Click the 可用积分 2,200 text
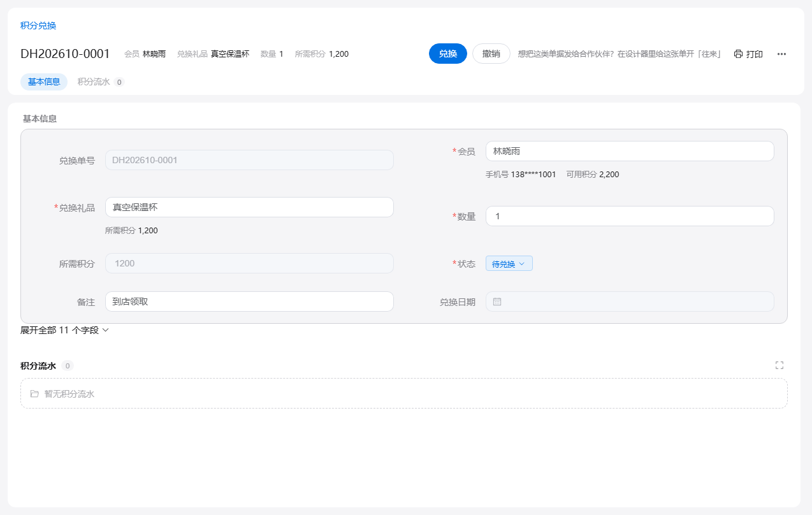The height and width of the screenshot is (515, 812). point(592,174)
